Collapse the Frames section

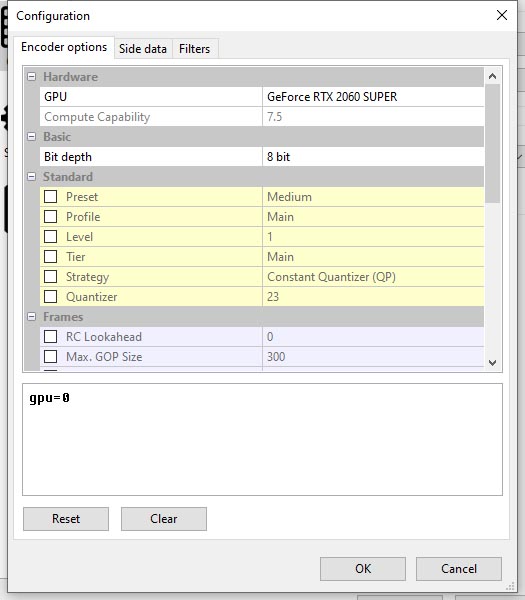tap(32, 317)
